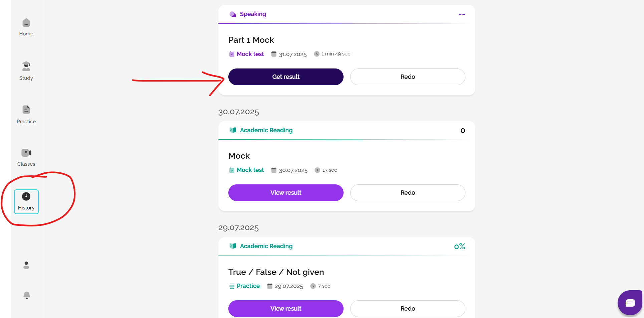Screen dimensions: 644x318
Task: View result for True / False / Not given
Action: point(286,309)
